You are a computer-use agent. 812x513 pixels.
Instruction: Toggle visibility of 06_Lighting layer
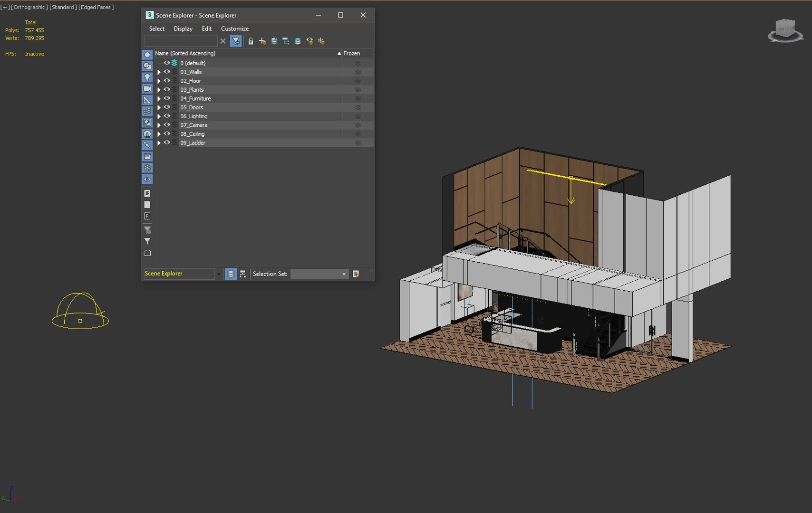pos(167,116)
